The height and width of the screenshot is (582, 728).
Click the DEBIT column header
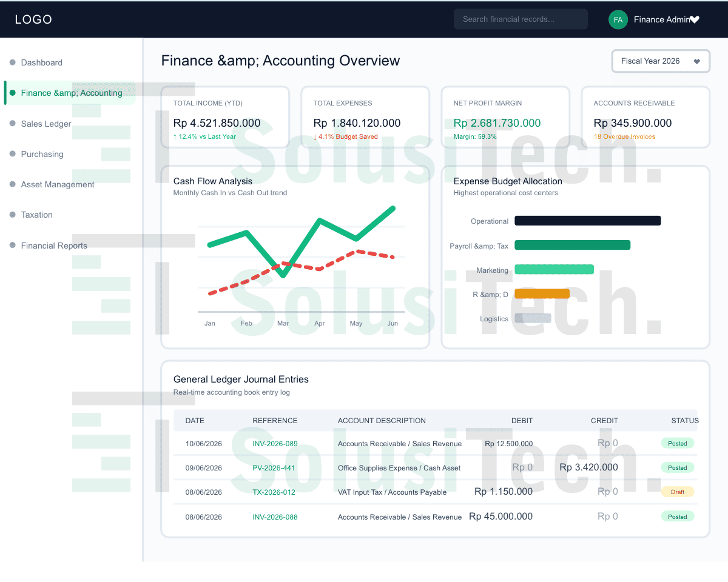[522, 421]
